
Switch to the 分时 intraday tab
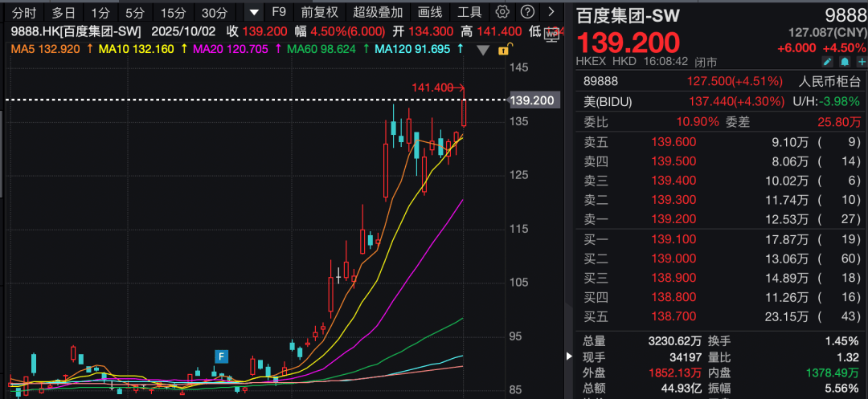click(24, 12)
